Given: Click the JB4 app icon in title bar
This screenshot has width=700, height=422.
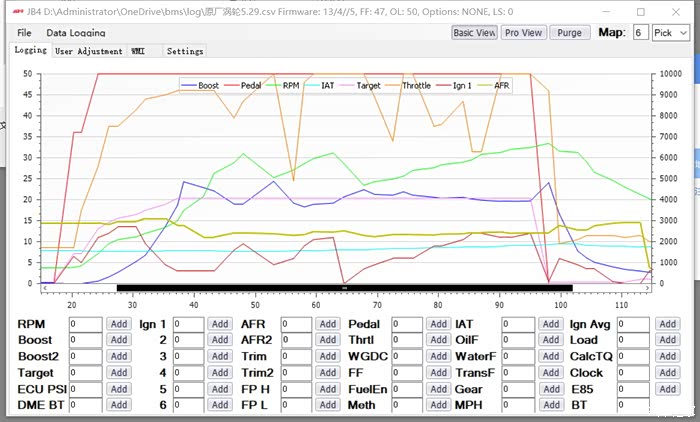Looking at the screenshot, I should click(18, 12).
